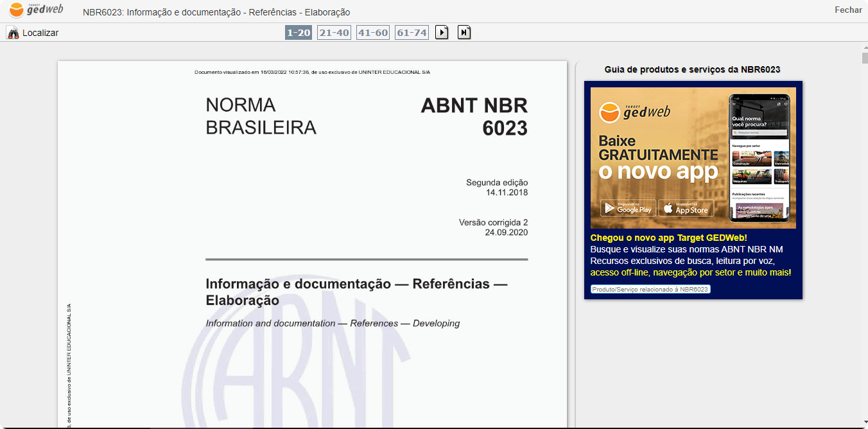Go to pages 61-74
The width and height of the screenshot is (868, 429).
412,32
